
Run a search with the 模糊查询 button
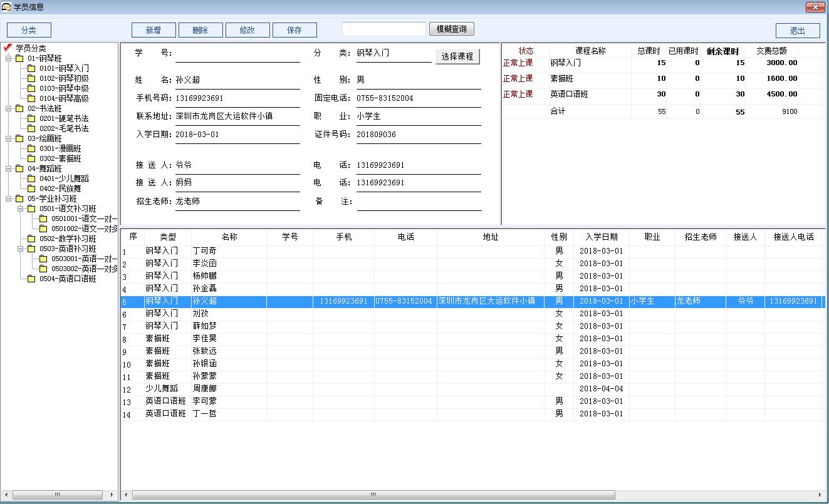(451, 29)
